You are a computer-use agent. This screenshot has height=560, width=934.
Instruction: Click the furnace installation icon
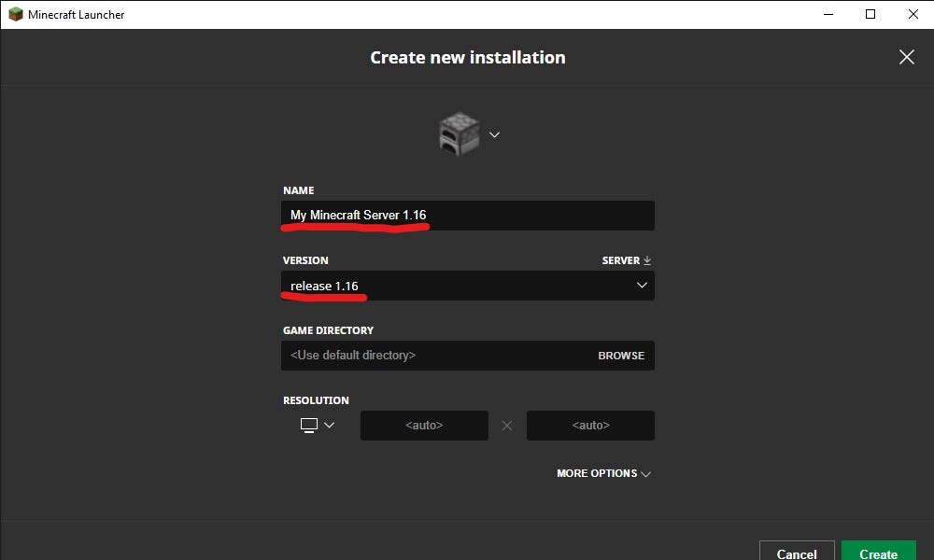[x=459, y=133]
